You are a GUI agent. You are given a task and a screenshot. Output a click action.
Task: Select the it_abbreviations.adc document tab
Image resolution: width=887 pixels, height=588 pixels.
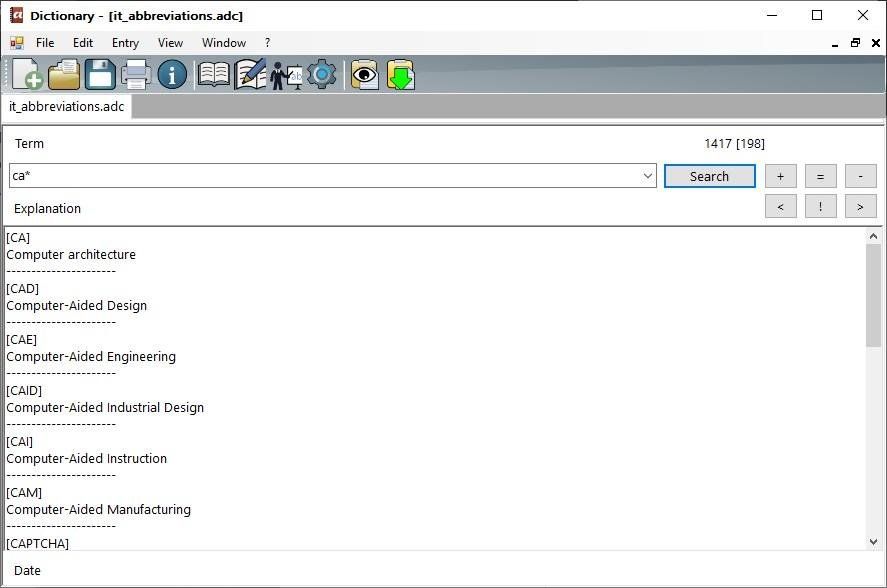click(x=66, y=105)
